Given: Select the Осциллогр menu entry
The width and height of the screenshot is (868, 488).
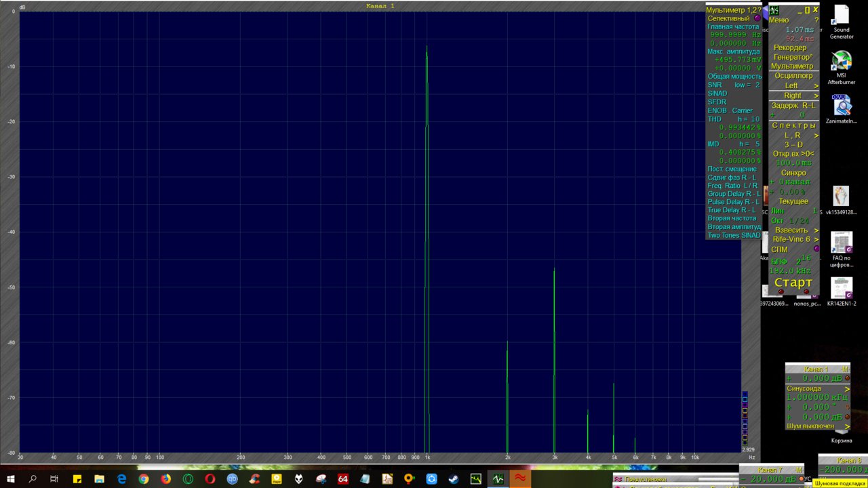Looking at the screenshot, I should (793, 76).
